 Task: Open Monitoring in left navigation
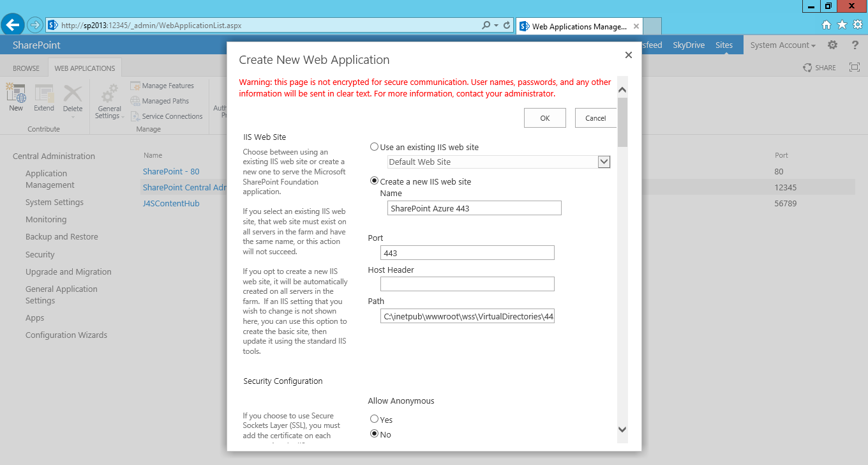point(46,220)
